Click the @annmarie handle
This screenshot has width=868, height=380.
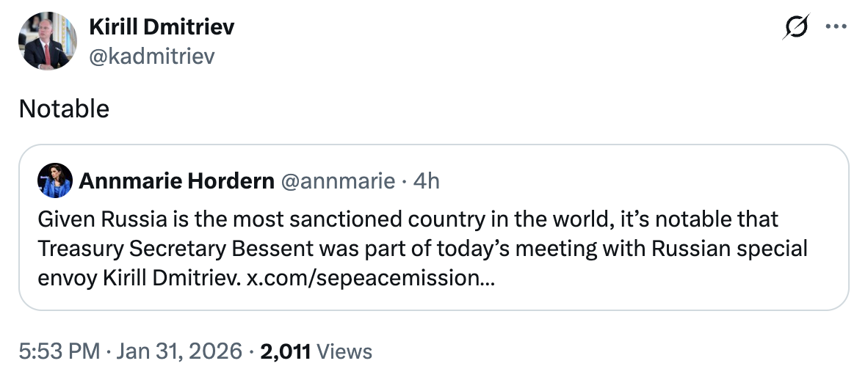click(338, 181)
